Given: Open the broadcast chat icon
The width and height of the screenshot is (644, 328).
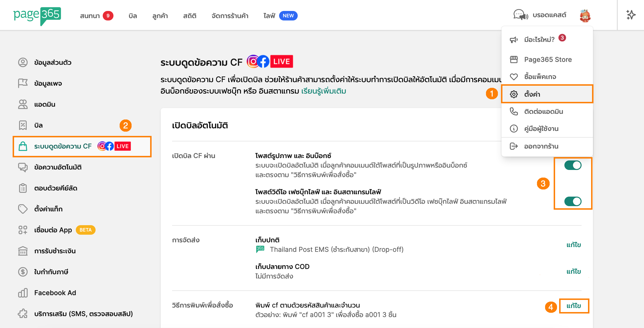Looking at the screenshot, I should pyautogui.click(x=521, y=15).
